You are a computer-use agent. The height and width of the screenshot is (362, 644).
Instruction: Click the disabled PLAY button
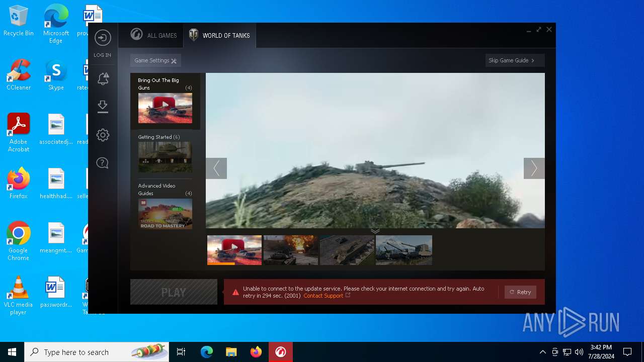[174, 292]
